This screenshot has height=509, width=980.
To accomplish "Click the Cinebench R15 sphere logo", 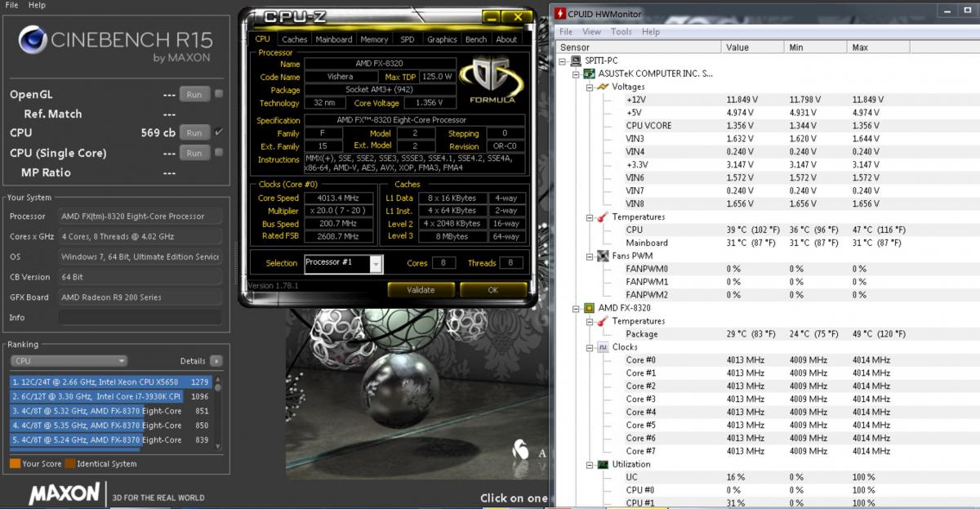I will [x=33, y=39].
